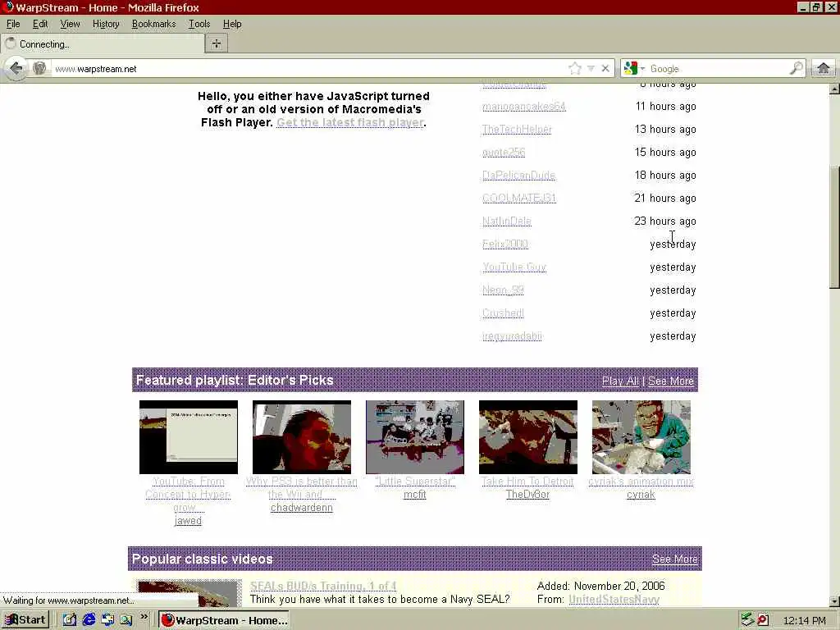Expand quick launch overflow chevron
This screenshot has height=630, width=840.
click(144, 617)
